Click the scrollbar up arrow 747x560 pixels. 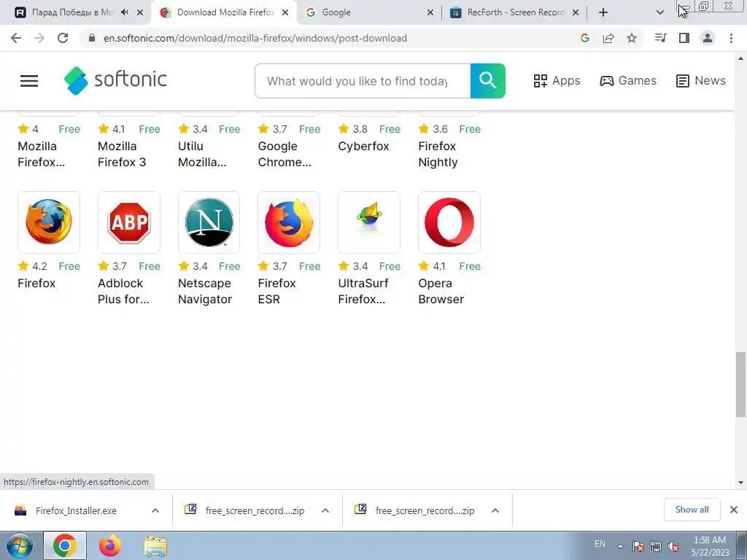(740, 58)
